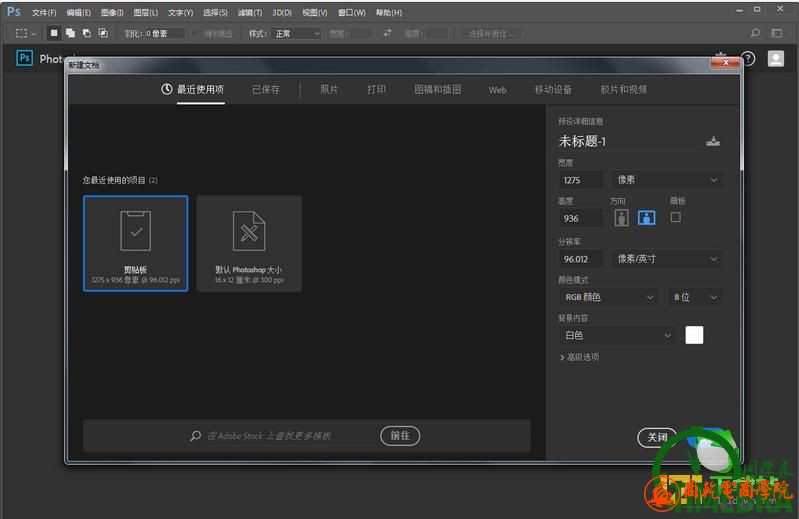Image resolution: width=799 pixels, height=519 pixels.
Task: Open the 帮助(H) menu
Action: click(x=389, y=12)
